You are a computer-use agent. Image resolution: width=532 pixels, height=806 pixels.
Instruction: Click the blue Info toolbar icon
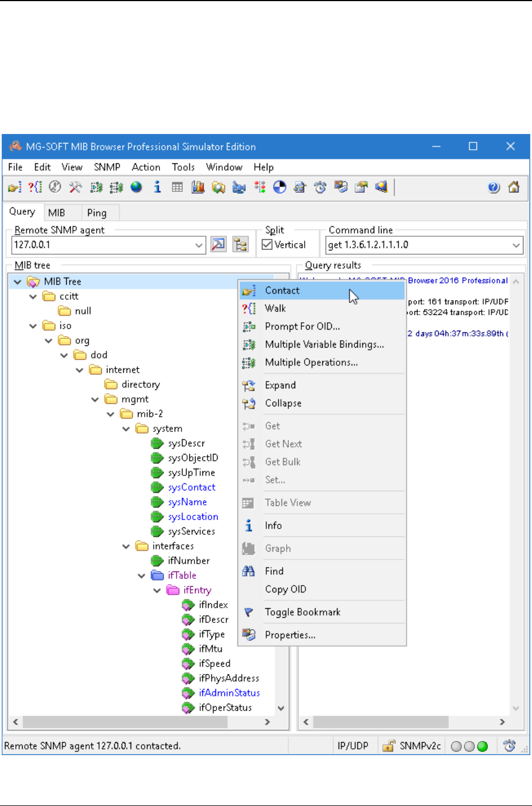coord(157,188)
